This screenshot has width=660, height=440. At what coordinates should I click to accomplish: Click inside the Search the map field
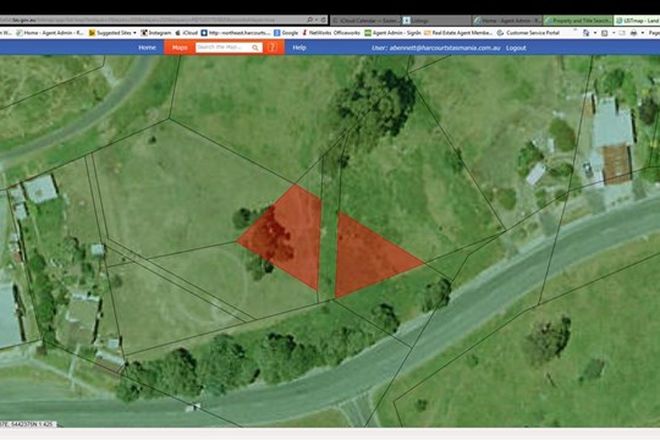click(x=222, y=47)
